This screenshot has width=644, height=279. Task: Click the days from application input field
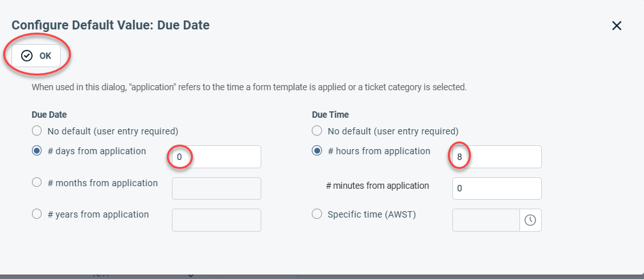pos(217,157)
